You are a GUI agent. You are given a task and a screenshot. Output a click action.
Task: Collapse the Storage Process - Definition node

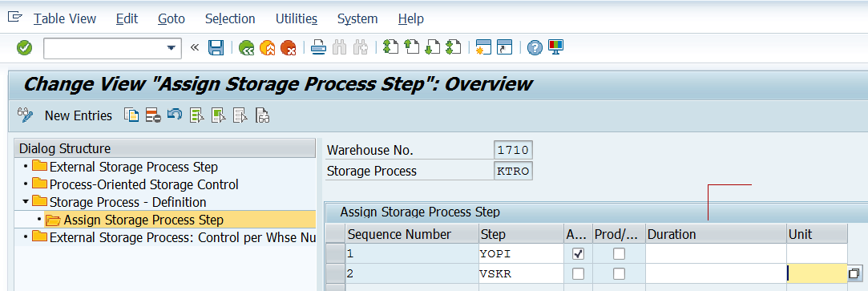coord(26,202)
